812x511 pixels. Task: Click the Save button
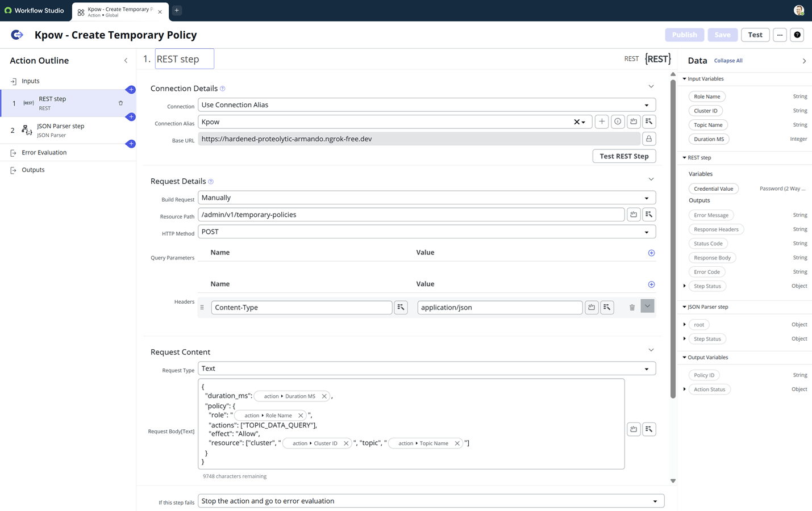(722, 35)
